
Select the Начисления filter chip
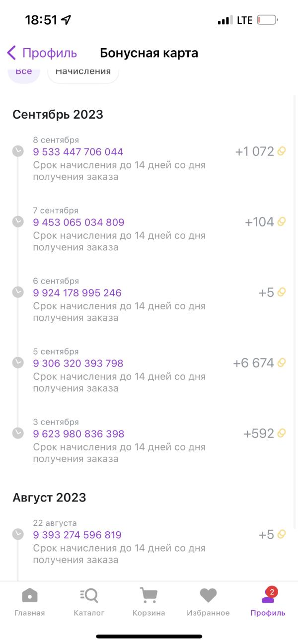click(x=83, y=72)
